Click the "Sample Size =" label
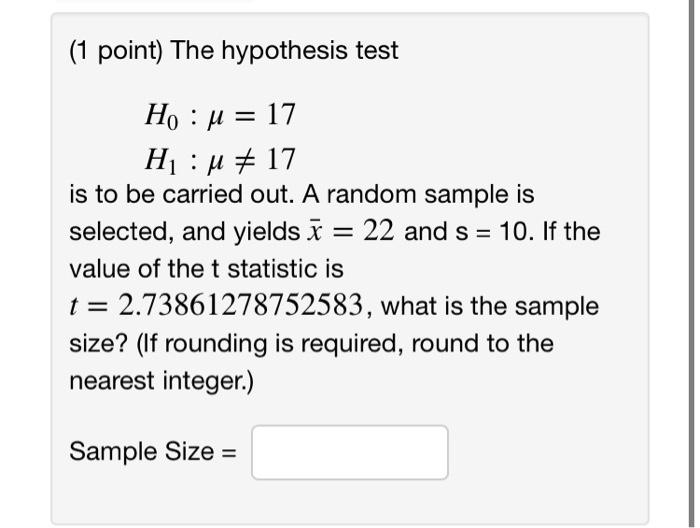700x528 pixels. (153, 452)
